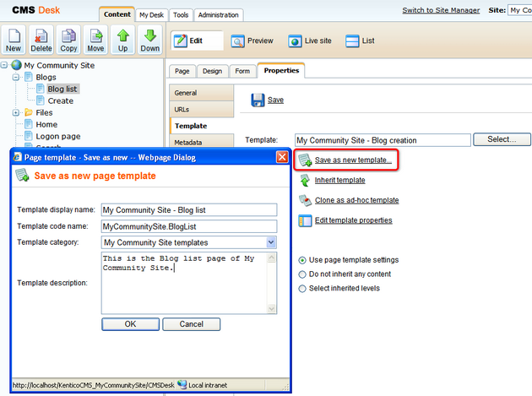The height and width of the screenshot is (396, 532).
Task: Click the Select... template button
Action: 502,139
